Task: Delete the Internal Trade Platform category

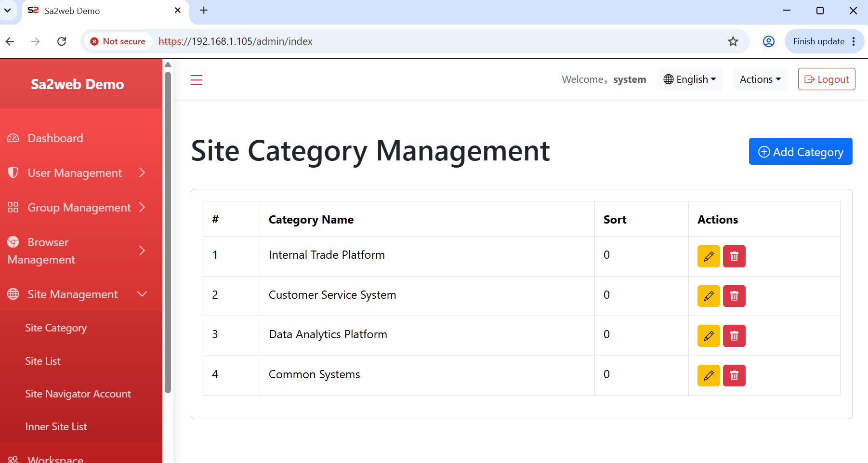Action: pyautogui.click(x=734, y=256)
